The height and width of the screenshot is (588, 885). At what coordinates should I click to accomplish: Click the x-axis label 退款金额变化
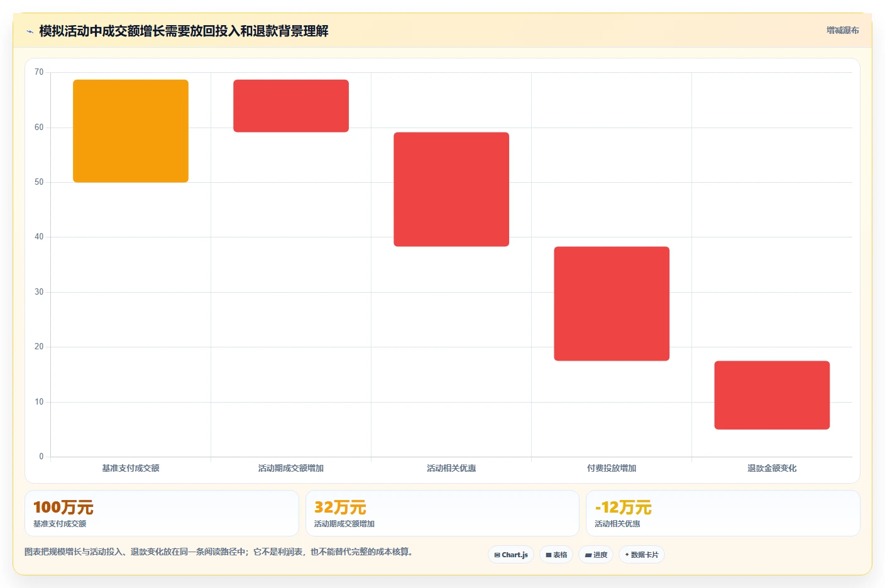pyautogui.click(x=772, y=468)
